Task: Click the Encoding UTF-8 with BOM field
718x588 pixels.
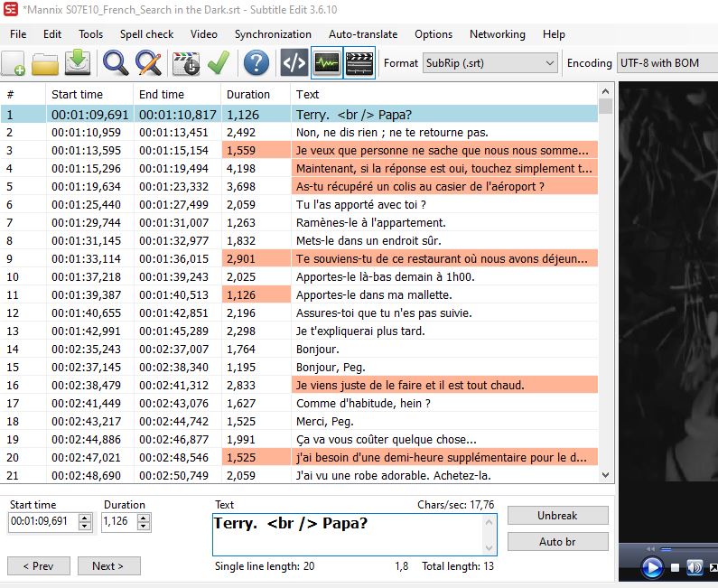Action: tap(667, 63)
